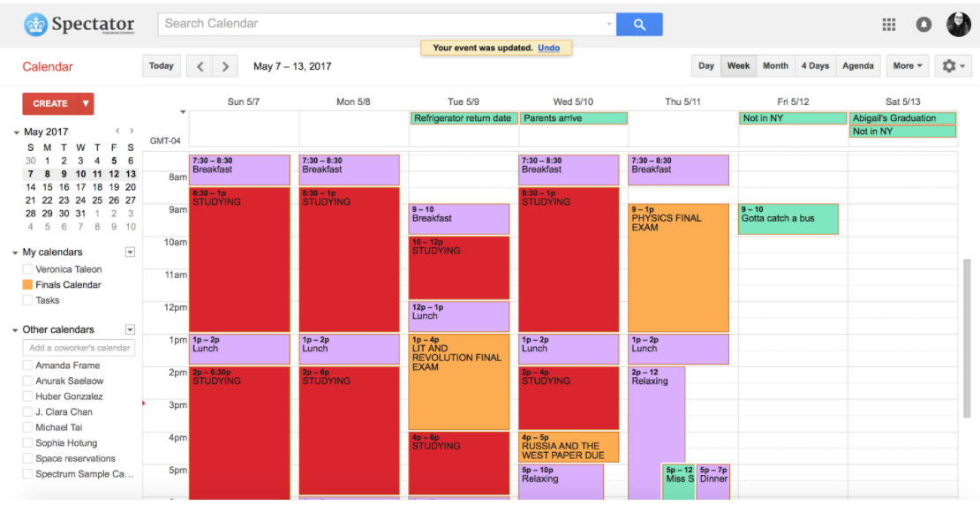Switch to the Agenda view
The image size is (980, 505).
(857, 66)
